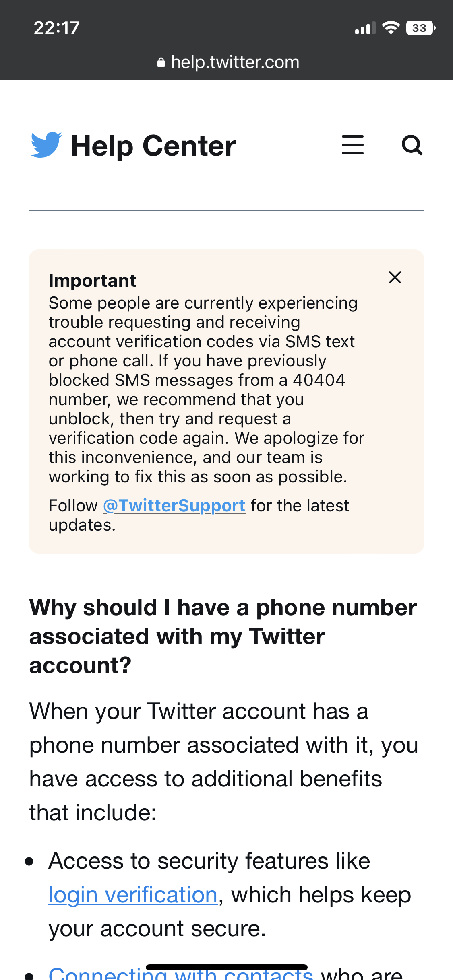The height and width of the screenshot is (980, 453).
Task: Tap the search magnifier icon
Action: click(412, 145)
